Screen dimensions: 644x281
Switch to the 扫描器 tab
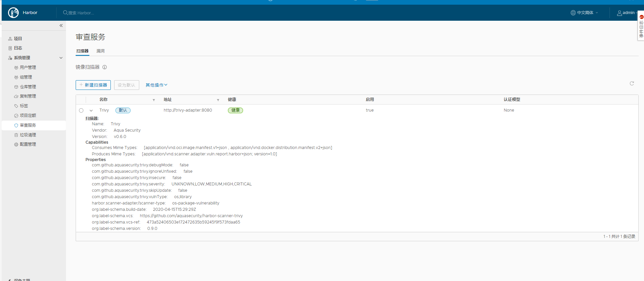[82, 51]
